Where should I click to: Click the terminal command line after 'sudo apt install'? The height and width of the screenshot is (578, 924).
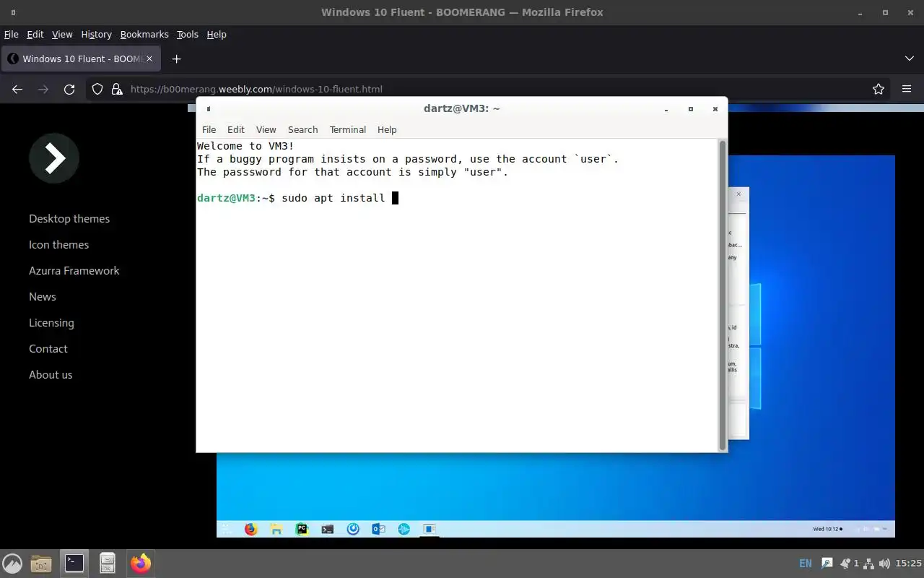pyautogui.click(x=395, y=198)
